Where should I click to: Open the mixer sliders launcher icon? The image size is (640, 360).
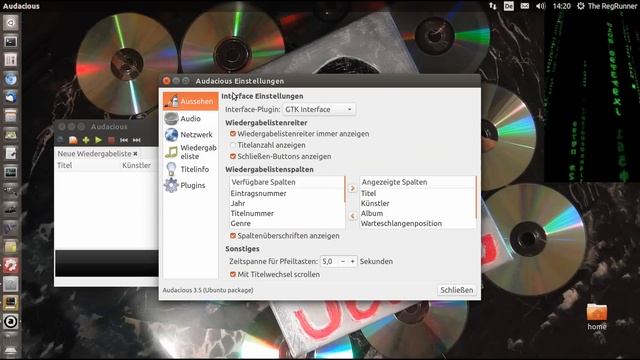pyautogui.click(x=11, y=60)
